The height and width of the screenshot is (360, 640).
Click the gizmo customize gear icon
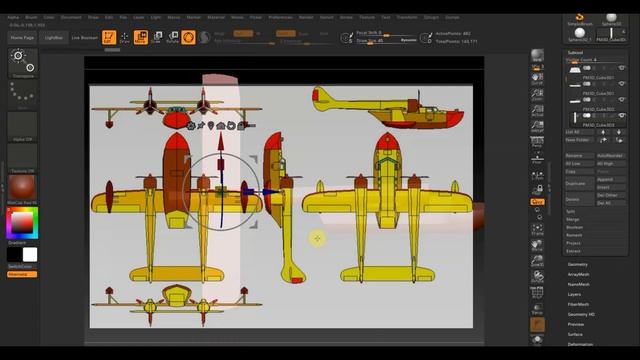[x=191, y=126]
